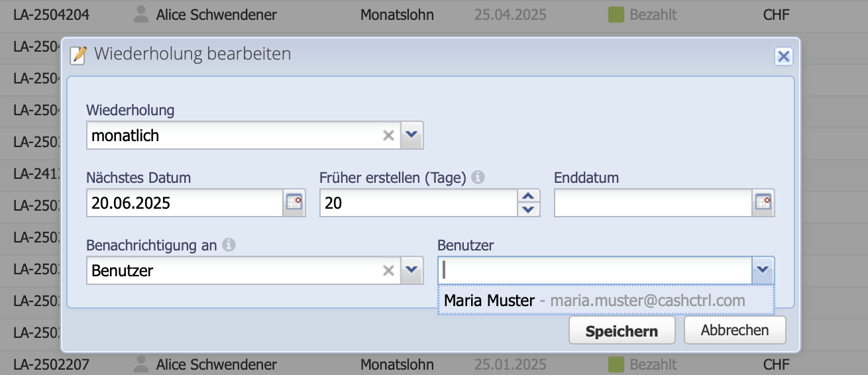Image resolution: width=868 pixels, height=375 pixels.
Task: Click info icon next to Früher erstellen
Action: click(478, 178)
